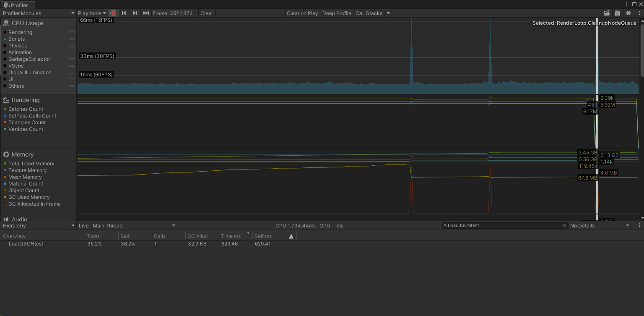The image size is (644, 316).
Task: Select the LoadJSONtest hierarchy row
Action: (322, 244)
